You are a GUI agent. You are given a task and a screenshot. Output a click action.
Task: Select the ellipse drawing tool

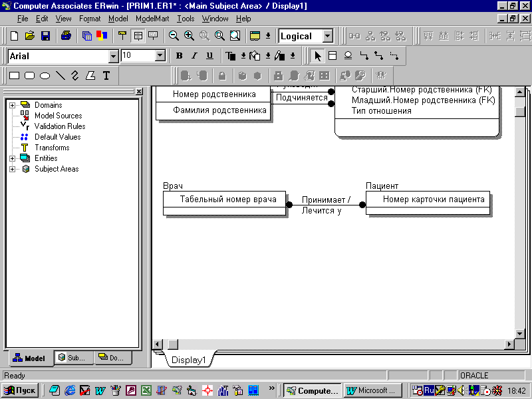coord(45,76)
